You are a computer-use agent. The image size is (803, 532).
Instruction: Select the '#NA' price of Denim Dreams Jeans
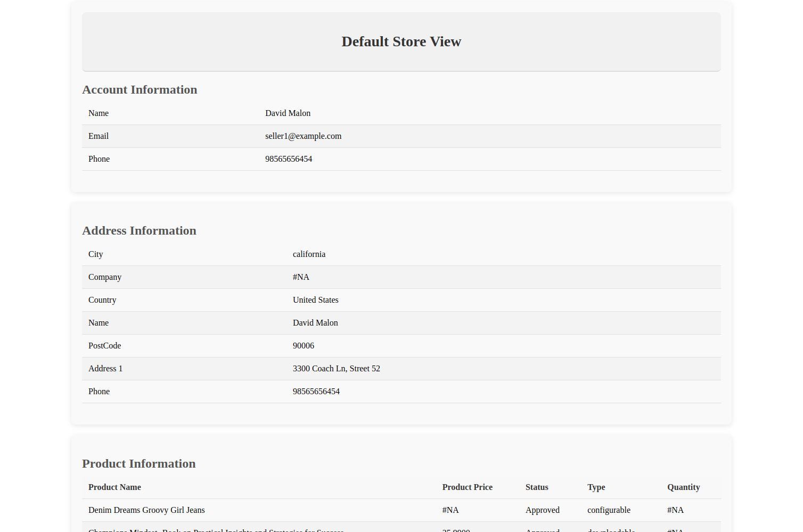450,510
